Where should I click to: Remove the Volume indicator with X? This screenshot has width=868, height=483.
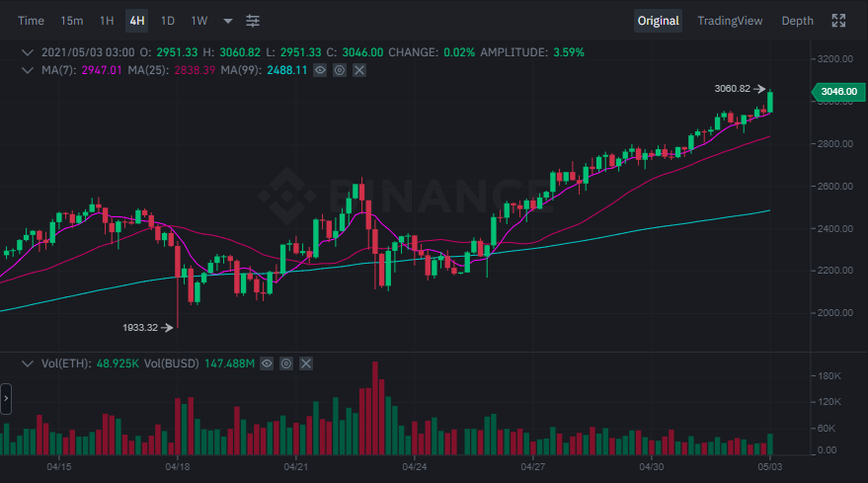pos(305,363)
